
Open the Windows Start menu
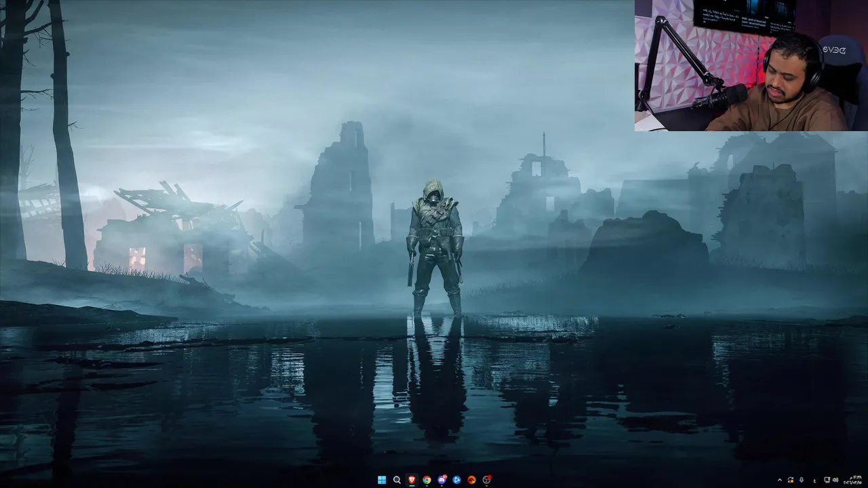382,480
